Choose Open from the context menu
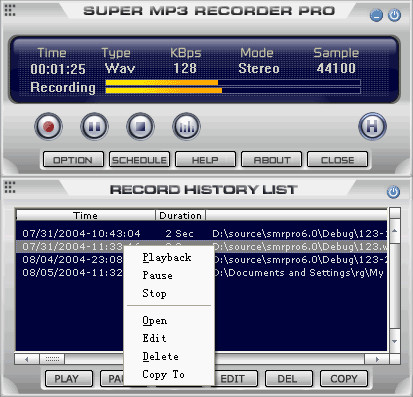 click(169, 321)
